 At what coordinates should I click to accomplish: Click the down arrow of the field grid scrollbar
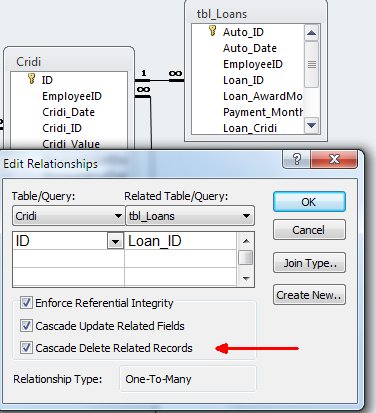coord(246,278)
